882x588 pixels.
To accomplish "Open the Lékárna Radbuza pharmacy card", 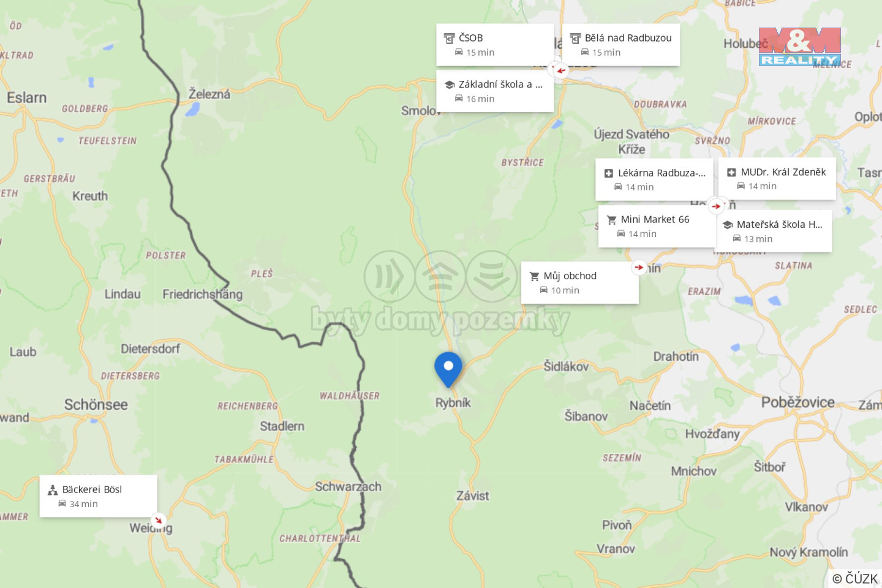I will (654, 179).
